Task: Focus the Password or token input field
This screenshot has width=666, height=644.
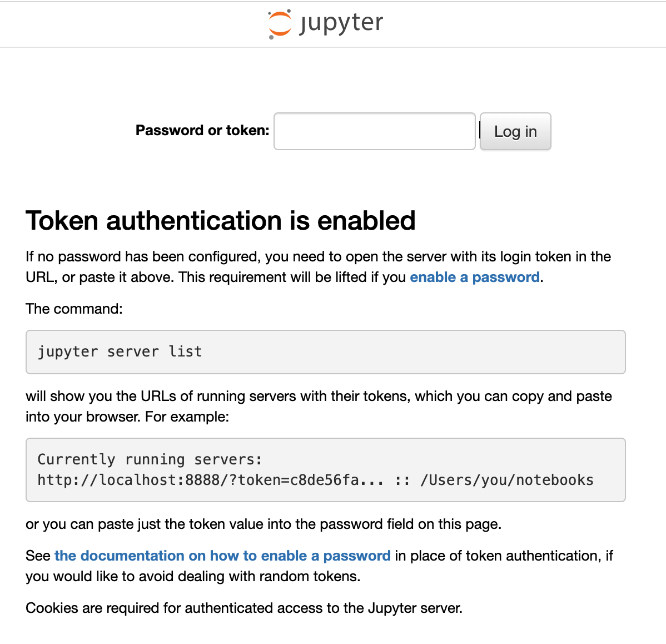Action: pos(374,131)
